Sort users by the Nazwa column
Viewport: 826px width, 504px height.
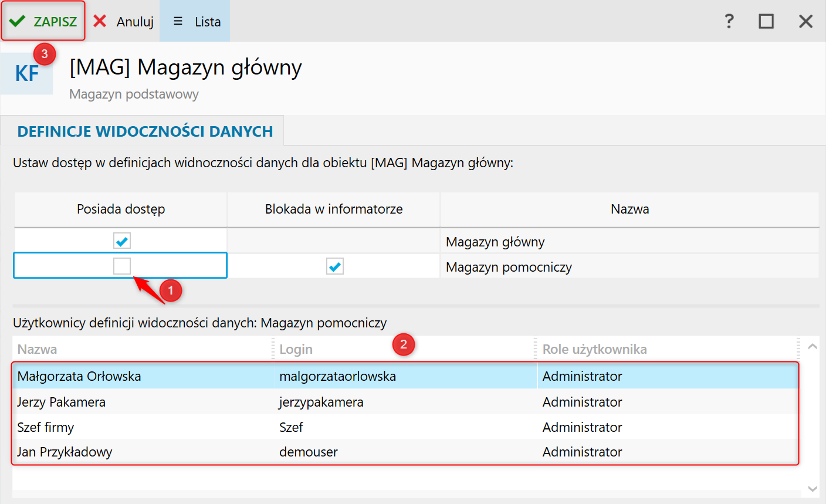click(143, 349)
